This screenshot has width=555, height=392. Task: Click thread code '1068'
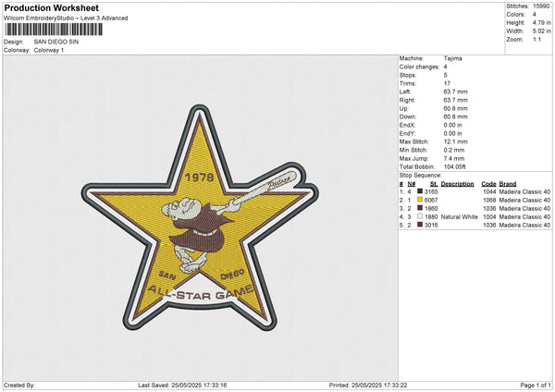[489, 201]
